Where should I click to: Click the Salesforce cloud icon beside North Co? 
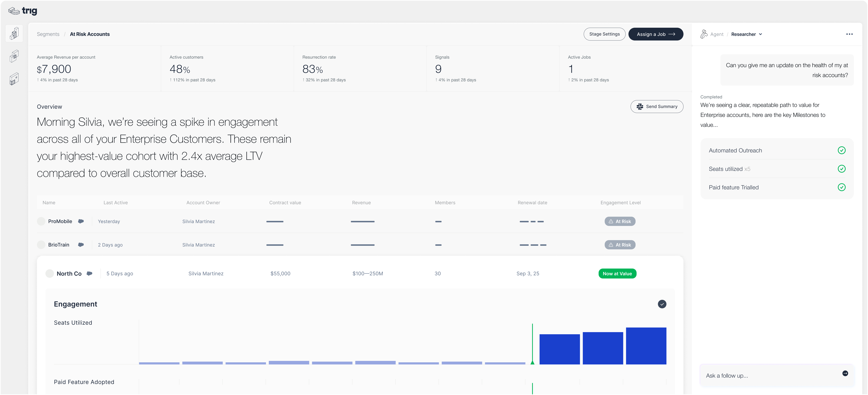[89, 274]
